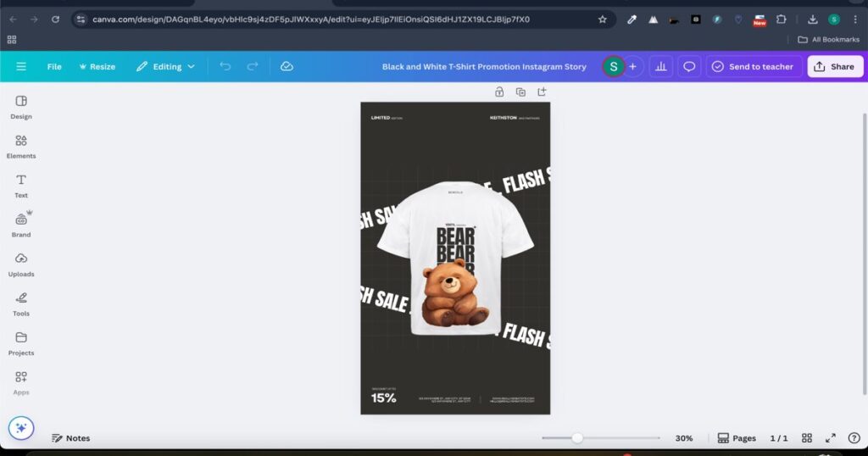Expand the Editing mode dropdown
The height and width of the screenshot is (456, 868).
165,66
